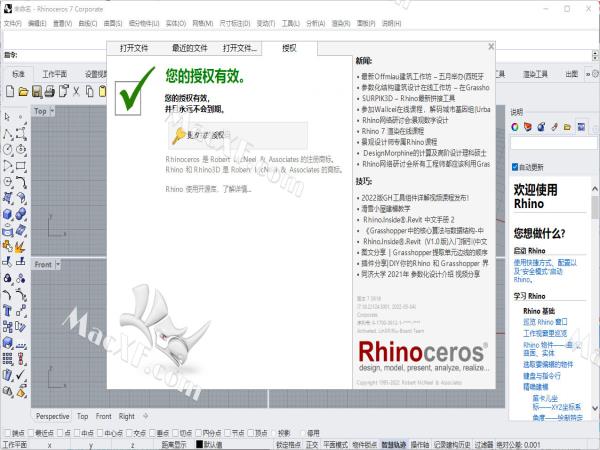This screenshot has height=450, width=600.
Task: Open the 实体(O) menu
Action: click(176, 23)
